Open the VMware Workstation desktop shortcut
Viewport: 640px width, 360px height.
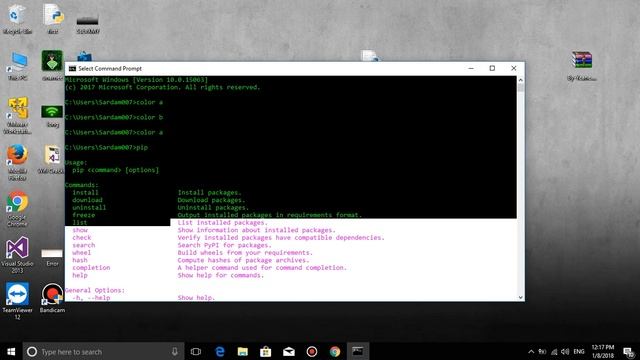(x=18, y=115)
